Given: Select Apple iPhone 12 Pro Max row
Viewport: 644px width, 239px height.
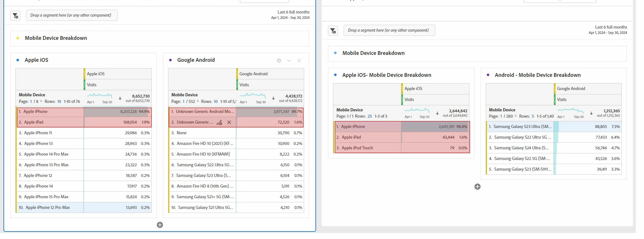Looking at the screenshot, I should (x=84, y=208).
